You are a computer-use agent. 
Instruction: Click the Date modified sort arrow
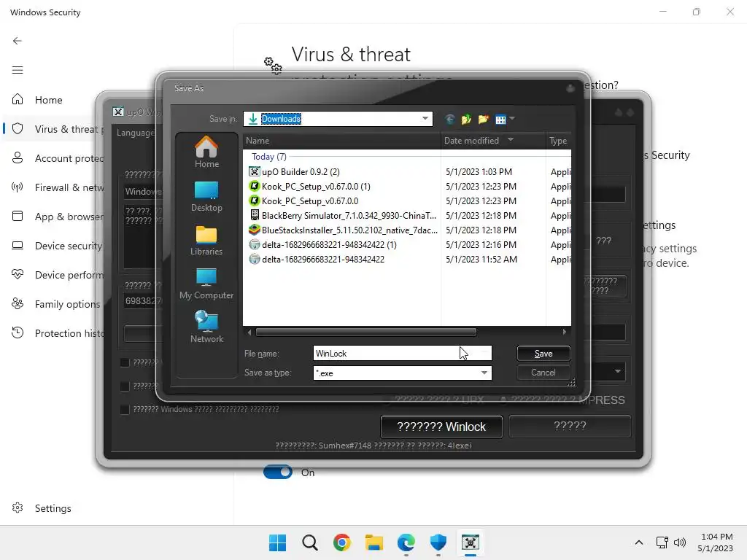[x=511, y=139]
